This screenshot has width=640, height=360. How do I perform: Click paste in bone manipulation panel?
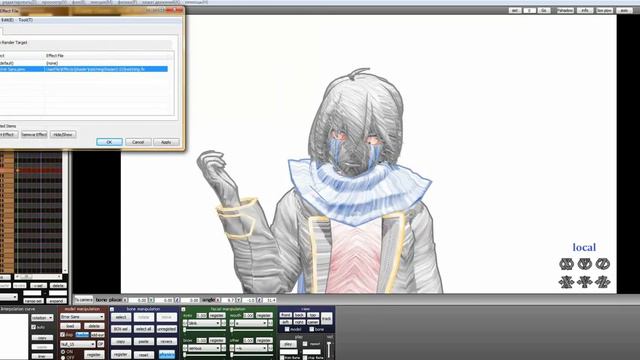point(144,341)
